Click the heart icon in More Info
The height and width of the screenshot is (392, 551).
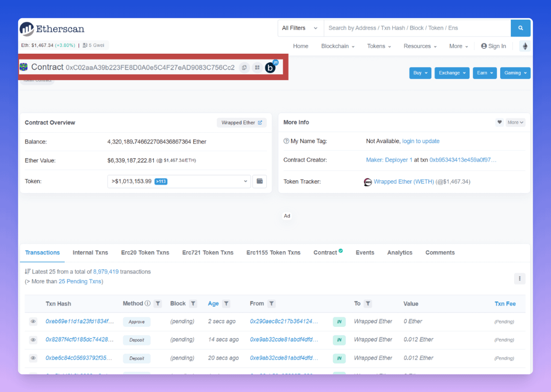499,122
